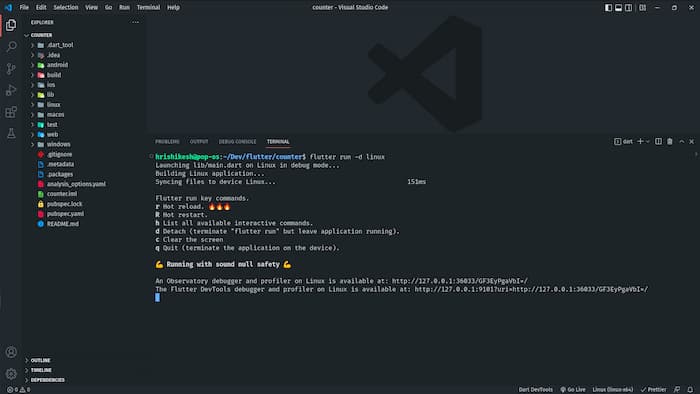Screen dimensions: 700x394
Task: Open the File menu
Action: point(24,8)
